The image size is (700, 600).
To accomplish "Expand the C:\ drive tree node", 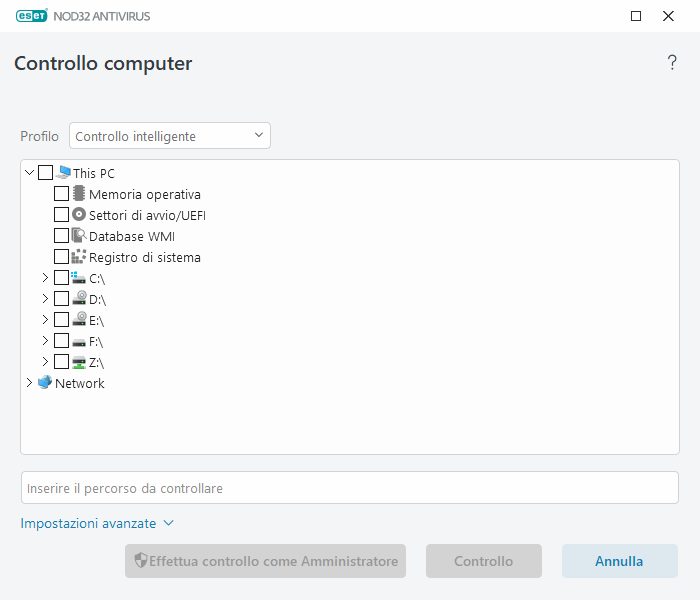I will pyautogui.click(x=45, y=278).
